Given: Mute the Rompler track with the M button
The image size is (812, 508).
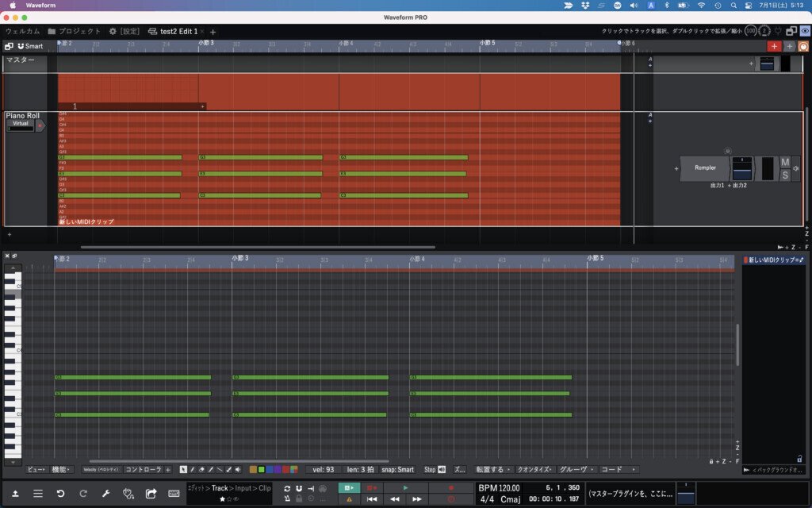Looking at the screenshot, I should click(x=786, y=163).
